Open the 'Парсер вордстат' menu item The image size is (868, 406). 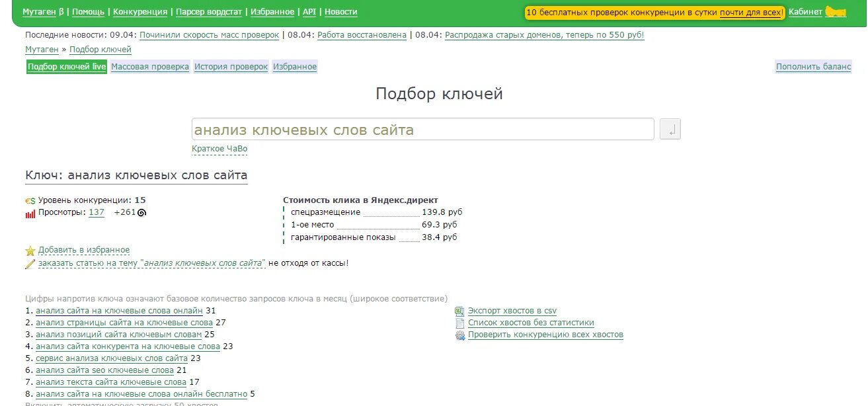[x=210, y=11]
